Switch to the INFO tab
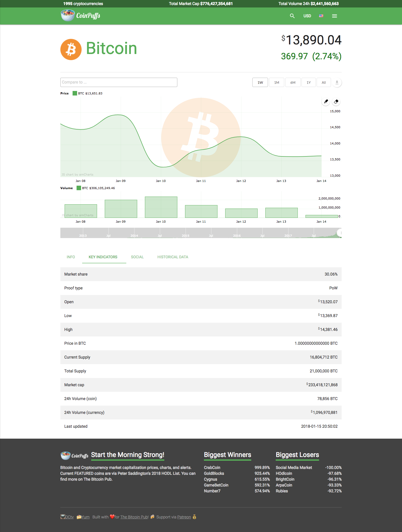 click(x=71, y=257)
